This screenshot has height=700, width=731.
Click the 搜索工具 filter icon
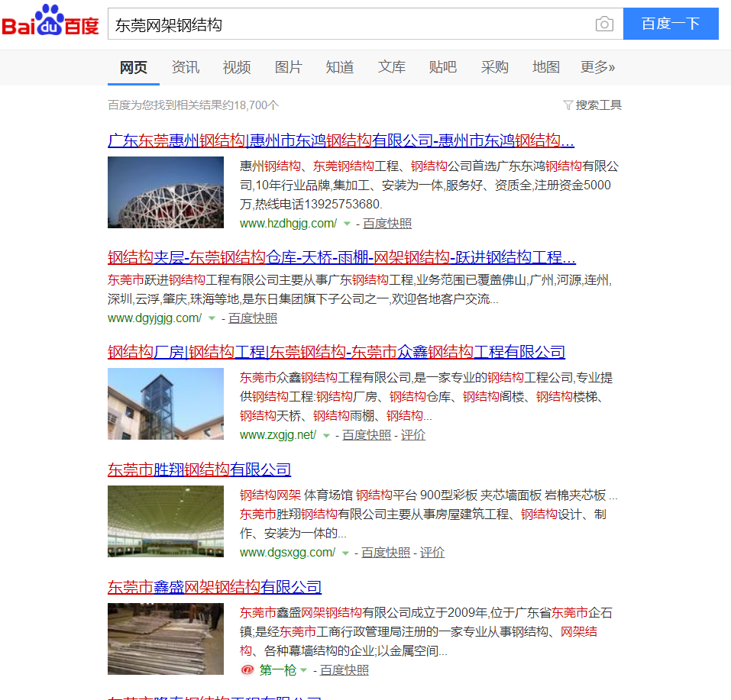(568, 105)
